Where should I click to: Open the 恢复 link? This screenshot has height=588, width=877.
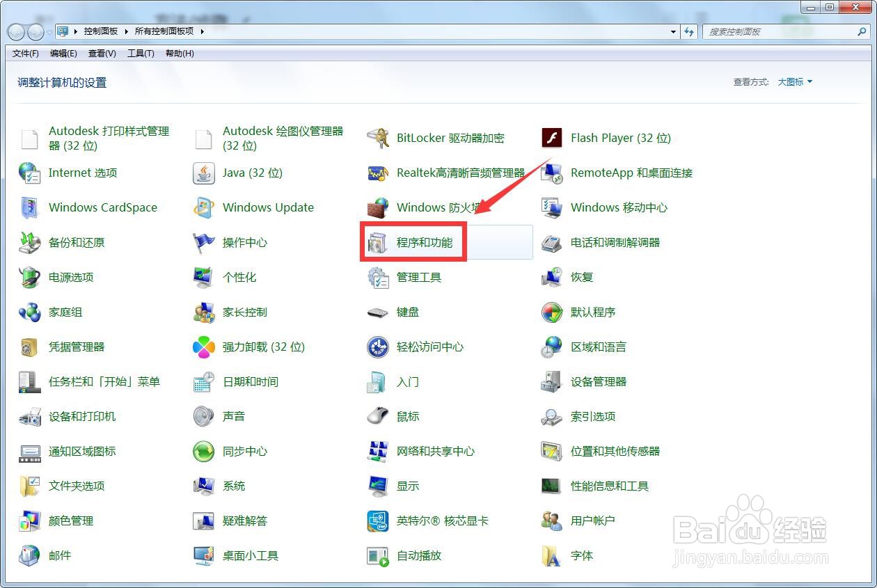[x=582, y=277]
